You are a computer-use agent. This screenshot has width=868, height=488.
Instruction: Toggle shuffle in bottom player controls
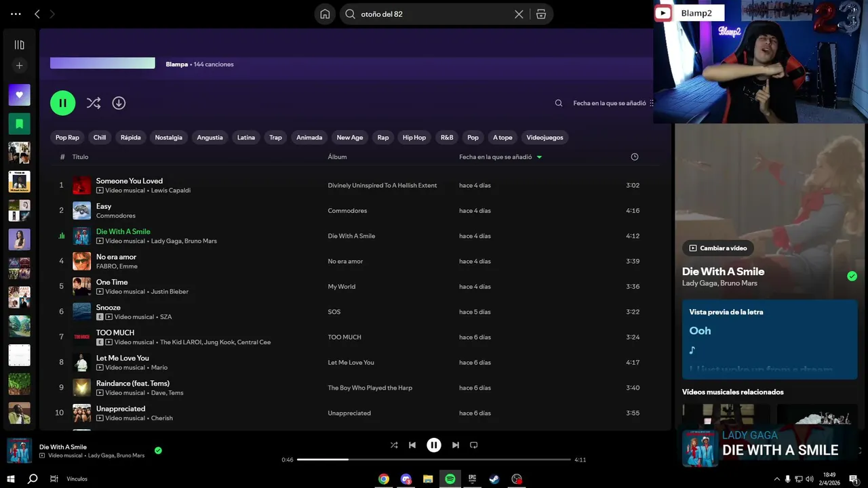[394, 445]
